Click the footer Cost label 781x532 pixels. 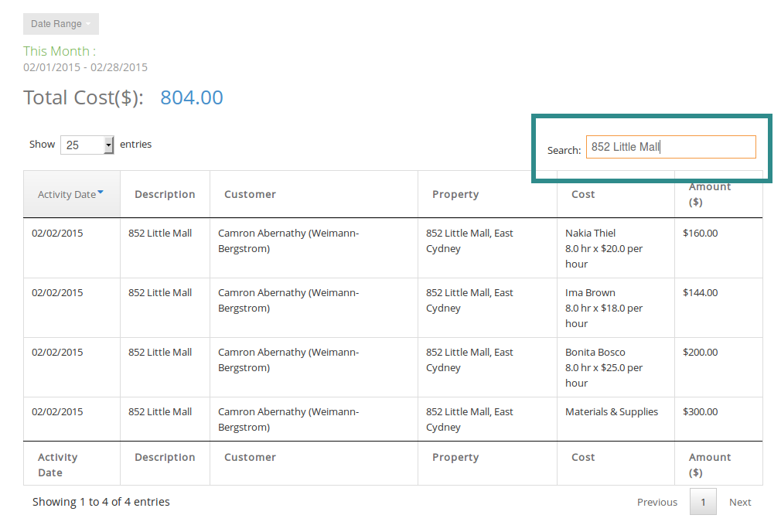(583, 457)
